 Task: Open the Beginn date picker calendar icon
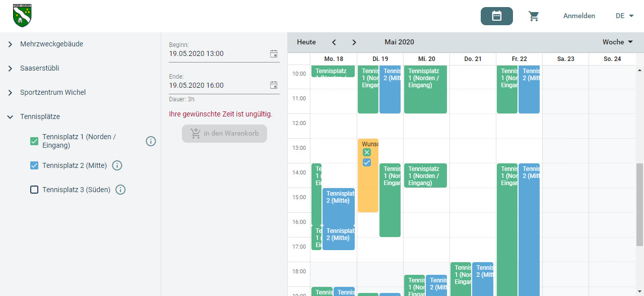274,53
